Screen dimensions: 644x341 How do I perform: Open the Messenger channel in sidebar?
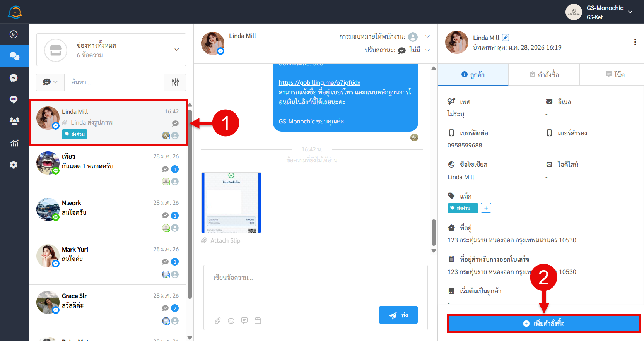point(14,78)
